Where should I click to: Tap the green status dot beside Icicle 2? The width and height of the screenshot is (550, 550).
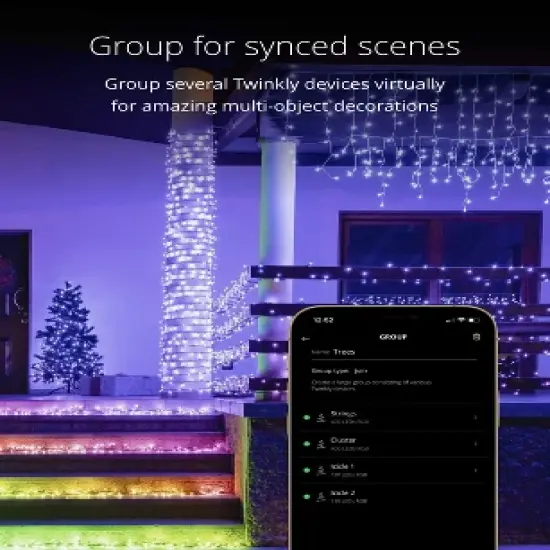click(307, 497)
